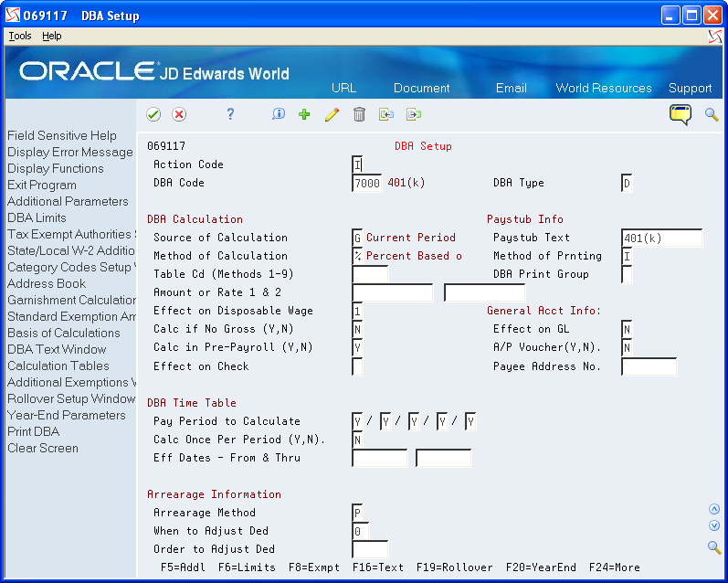
Task: Open Basis of Calculations from sidebar
Action: pos(64,333)
